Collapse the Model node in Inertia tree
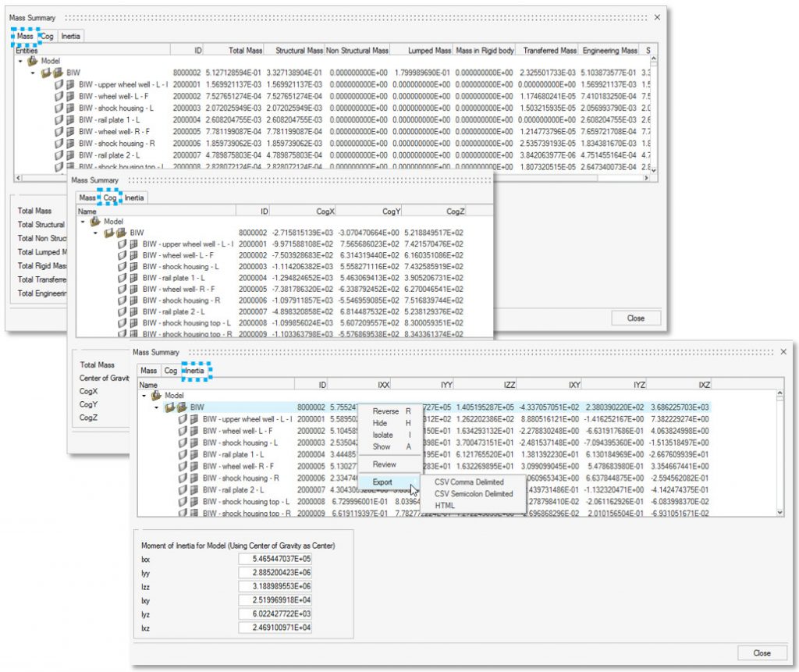The height and width of the screenshot is (672, 799). coord(144,396)
